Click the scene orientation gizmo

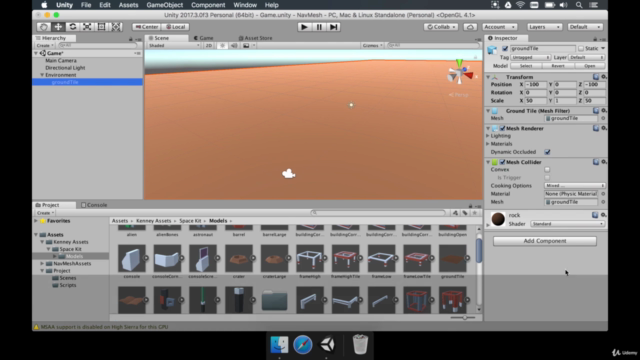tap(460, 74)
